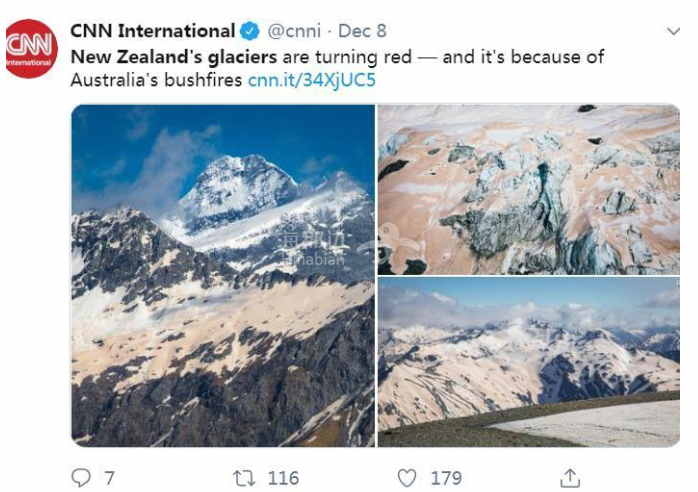The image size is (698, 492).
Task: Click the "Australia's bushfires" tweet text
Action: pyautogui.click(x=157, y=80)
